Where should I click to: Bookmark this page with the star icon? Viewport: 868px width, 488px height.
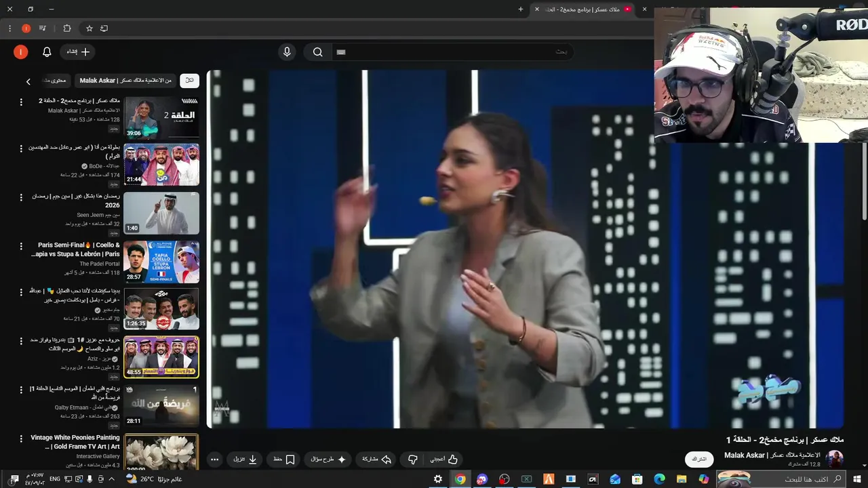(89, 28)
